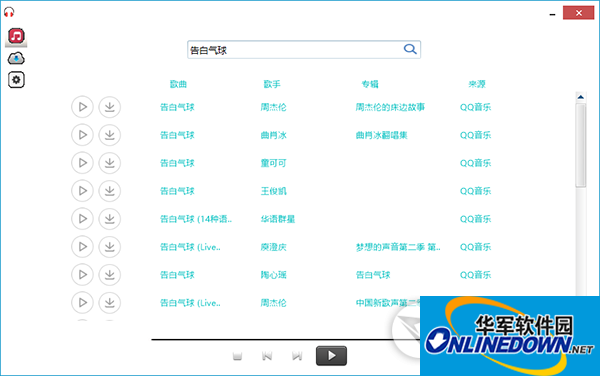The width and height of the screenshot is (600, 376).
Task: Click the playback progress bar
Action: coord(285,339)
